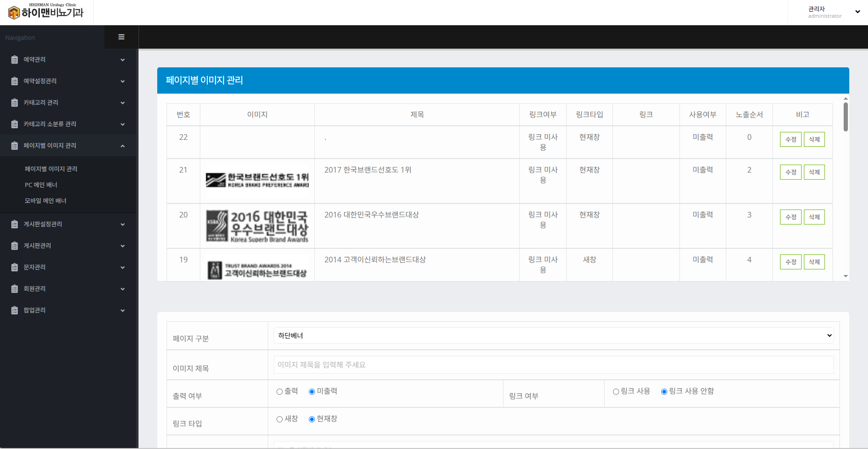Screen dimensions: 868x449
Task: Click 삭제 button for row 22
Action: click(814, 139)
